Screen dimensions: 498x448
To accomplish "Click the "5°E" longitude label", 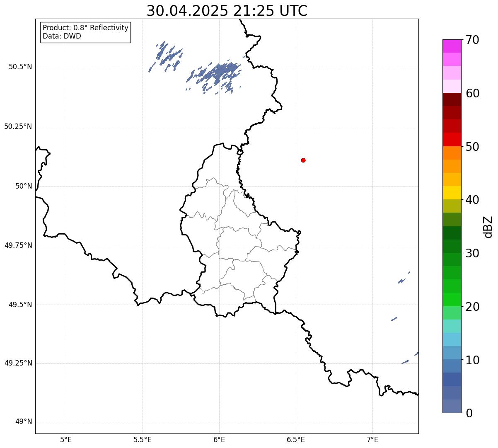I will coord(66,440).
